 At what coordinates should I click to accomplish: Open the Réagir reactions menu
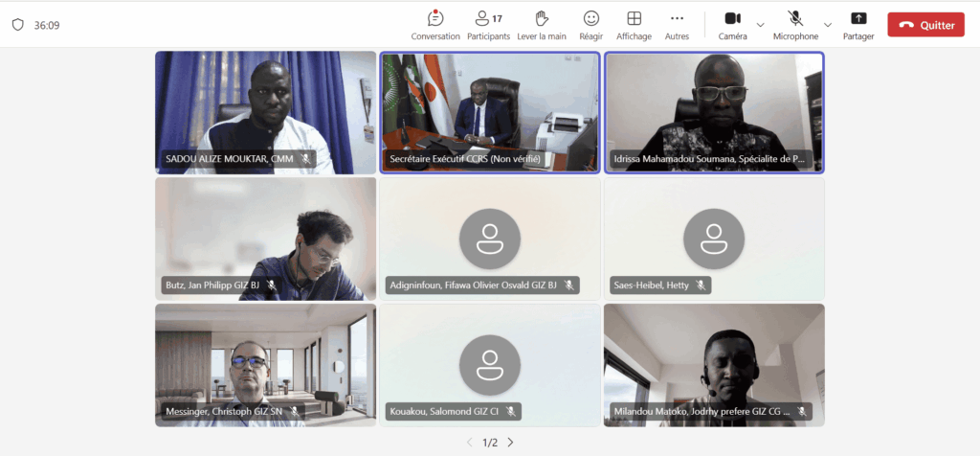(590, 25)
